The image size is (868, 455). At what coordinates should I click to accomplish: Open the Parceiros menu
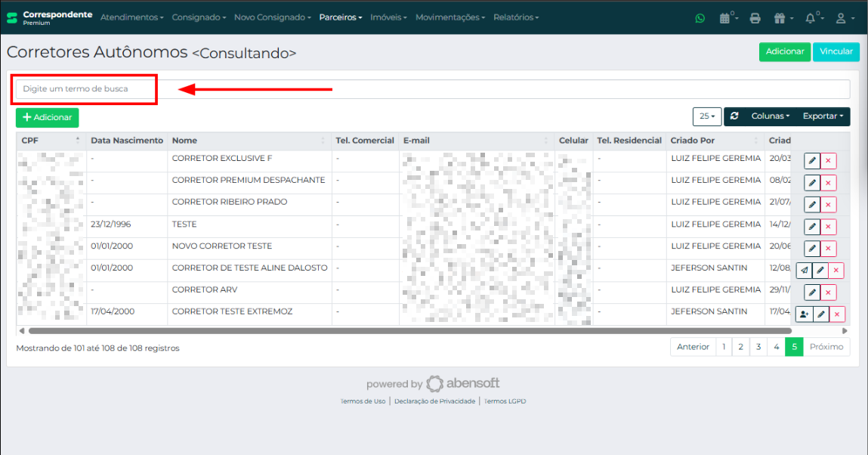coord(340,17)
